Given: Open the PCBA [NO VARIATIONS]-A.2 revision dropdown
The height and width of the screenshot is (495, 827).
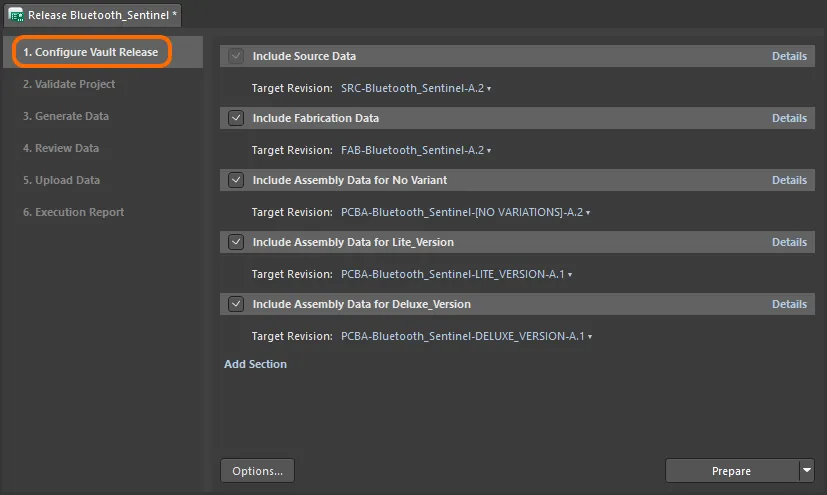Looking at the screenshot, I should coord(466,212).
